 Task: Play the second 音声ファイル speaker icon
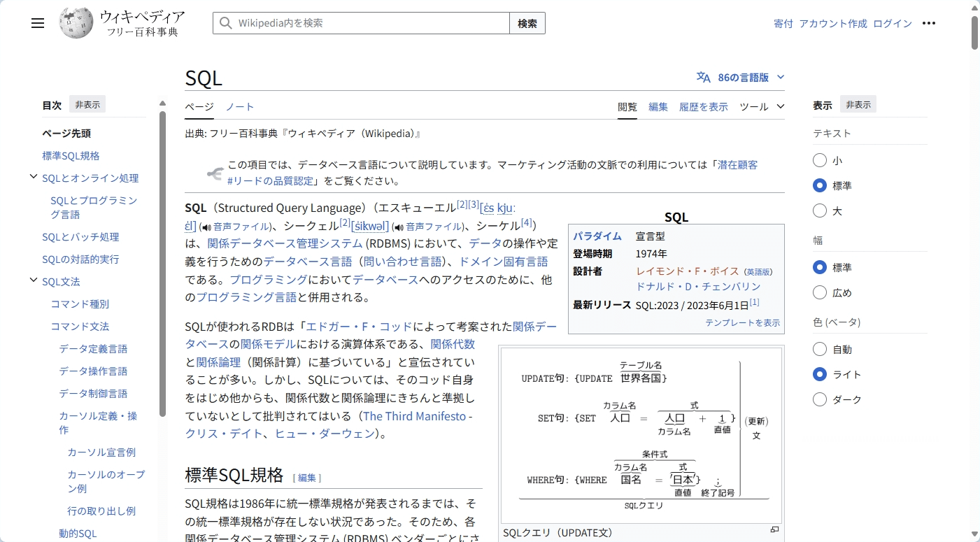[x=399, y=227]
